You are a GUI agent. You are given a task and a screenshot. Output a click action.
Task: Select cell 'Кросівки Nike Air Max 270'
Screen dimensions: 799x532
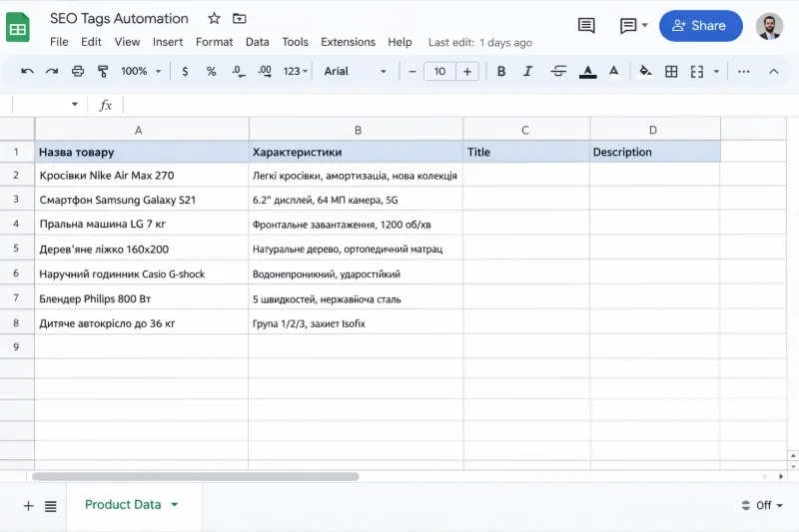pos(141,176)
